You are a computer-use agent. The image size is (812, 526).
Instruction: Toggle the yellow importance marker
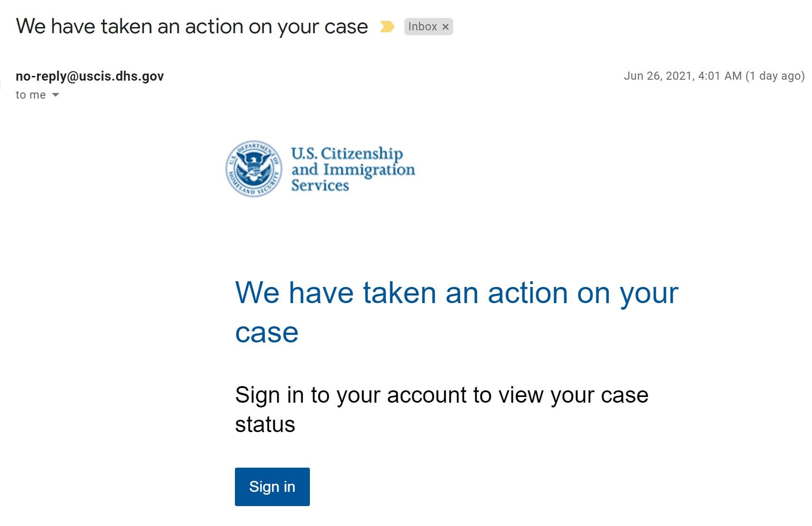coord(387,27)
